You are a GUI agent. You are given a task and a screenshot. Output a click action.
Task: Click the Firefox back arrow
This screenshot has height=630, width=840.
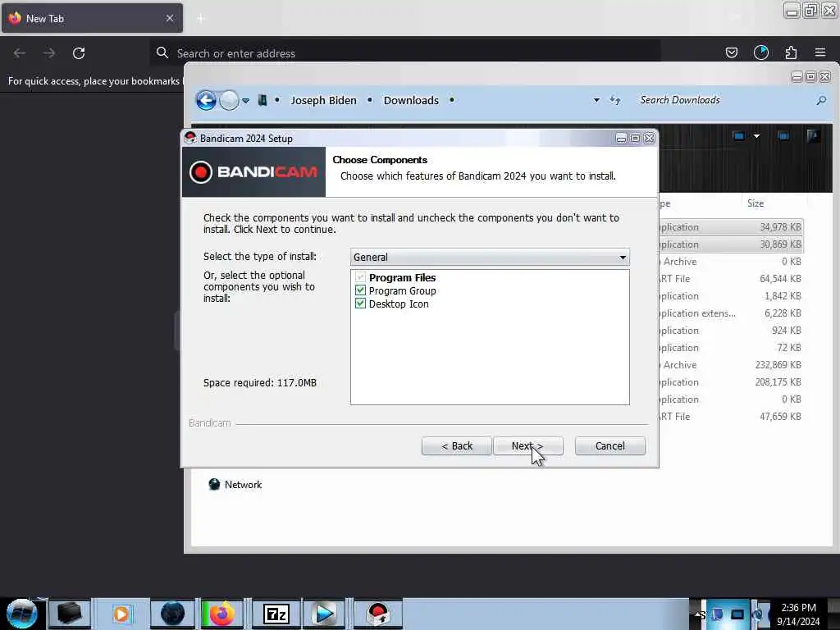point(20,53)
